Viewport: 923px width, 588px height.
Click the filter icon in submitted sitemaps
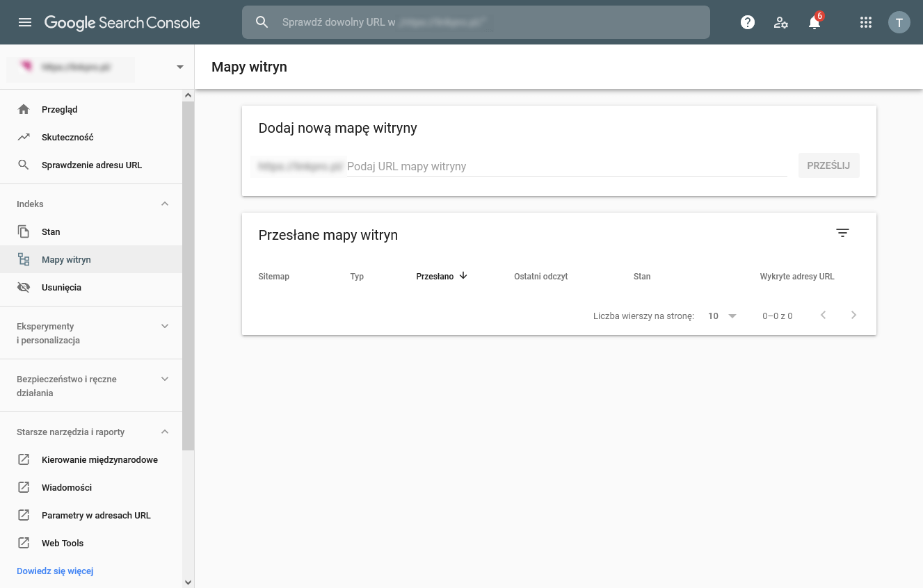(x=842, y=234)
